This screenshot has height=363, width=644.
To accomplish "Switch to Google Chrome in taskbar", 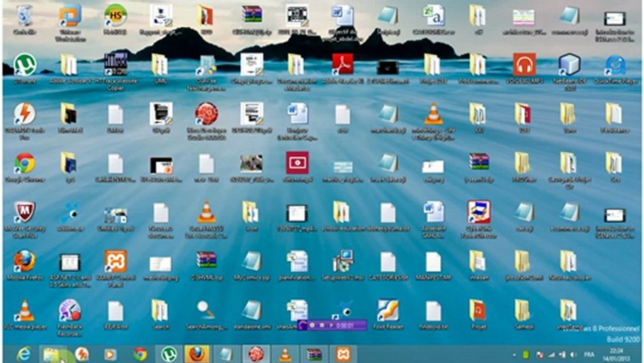I will tap(140, 354).
